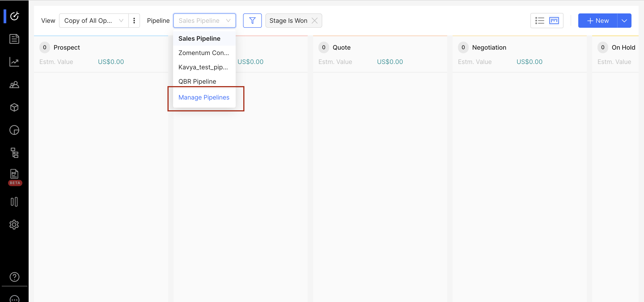Click the filter funnel button
Screen dimensions: 644x302
pyautogui.click(x=252, y=21)
